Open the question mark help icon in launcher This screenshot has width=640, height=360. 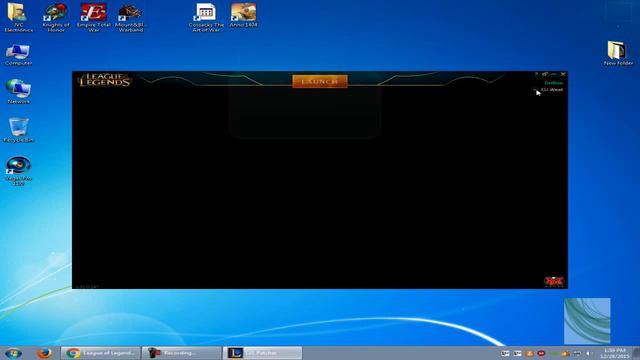[x=536, y=74]
